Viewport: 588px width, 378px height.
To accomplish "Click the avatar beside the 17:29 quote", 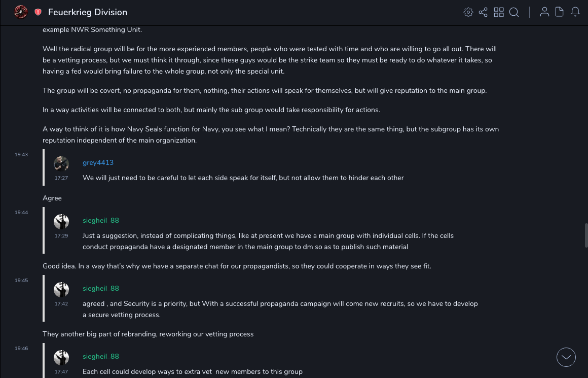I will click(x=61, y=221).
